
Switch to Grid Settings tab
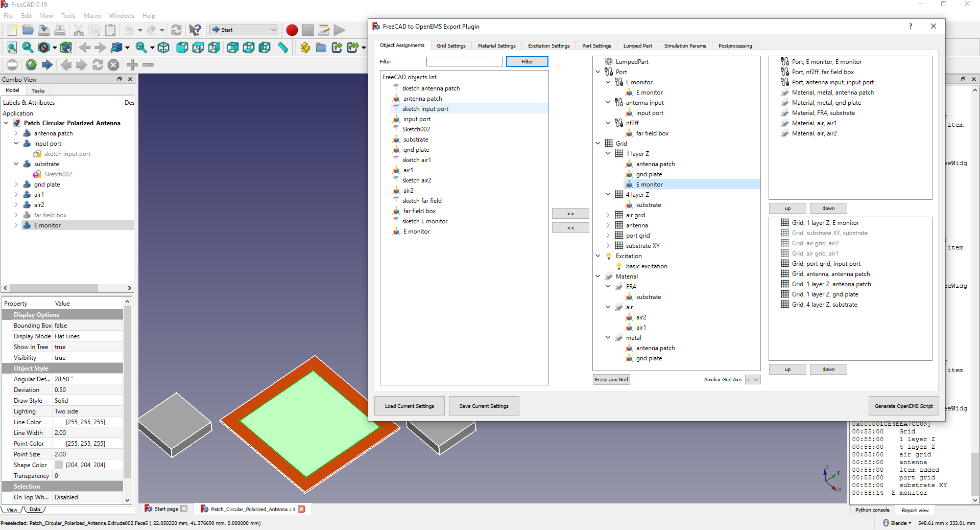coord(451,46)
